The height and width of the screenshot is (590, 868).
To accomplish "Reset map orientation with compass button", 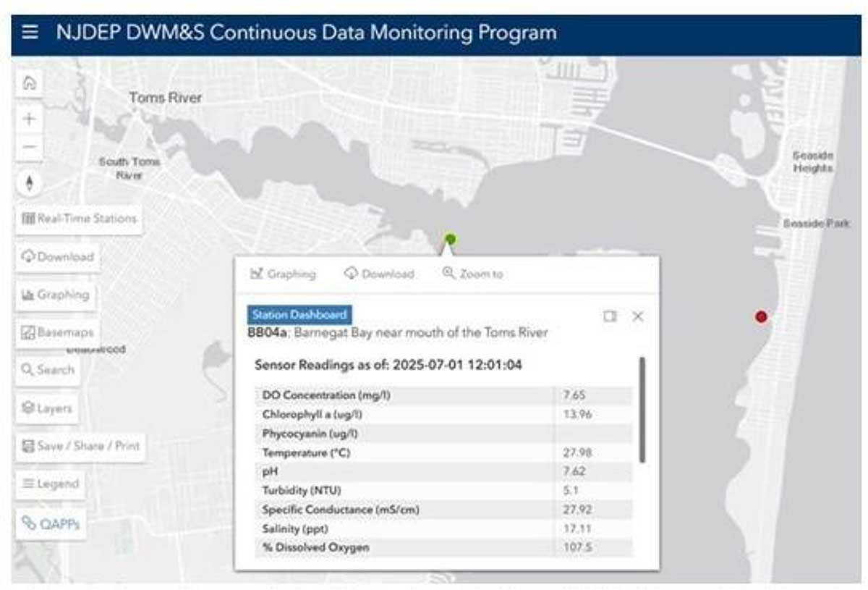I will click(30, 182).
